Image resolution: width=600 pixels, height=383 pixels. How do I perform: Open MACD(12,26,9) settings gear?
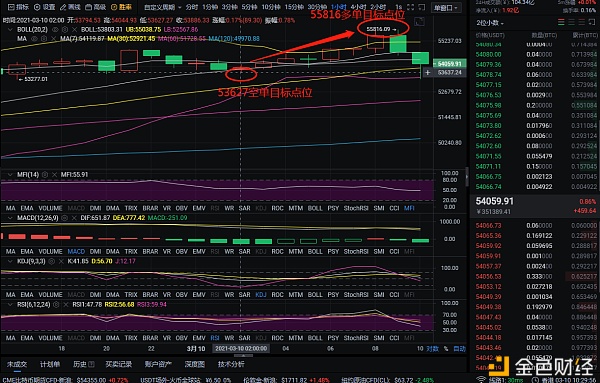click(65, 218)
